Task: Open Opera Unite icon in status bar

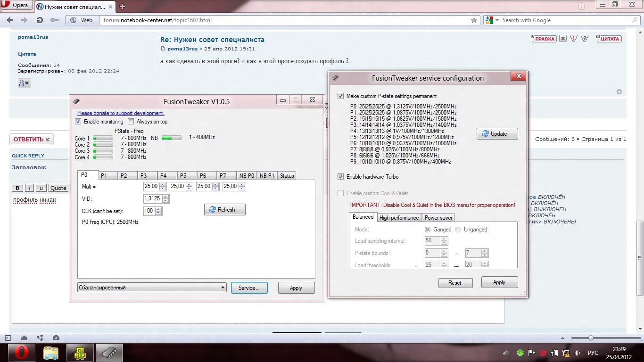Action: tap(40, 337)
